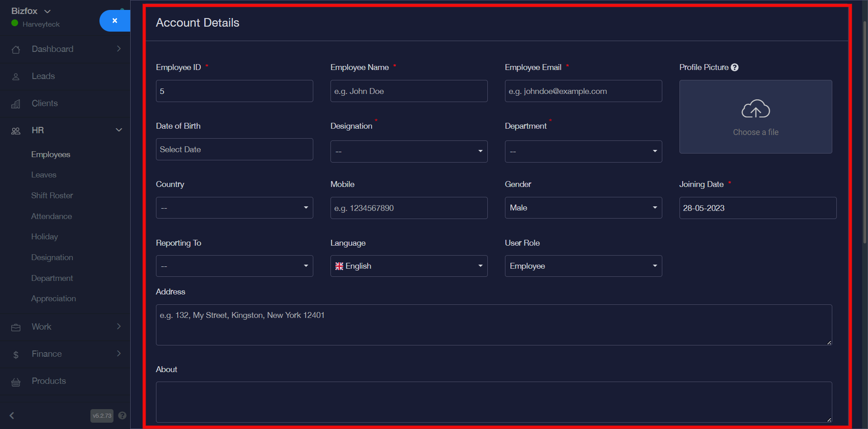Viewport: 868px width, 429px height.
Task: Click the Profile Picture help icon
Action: point(735,67)
